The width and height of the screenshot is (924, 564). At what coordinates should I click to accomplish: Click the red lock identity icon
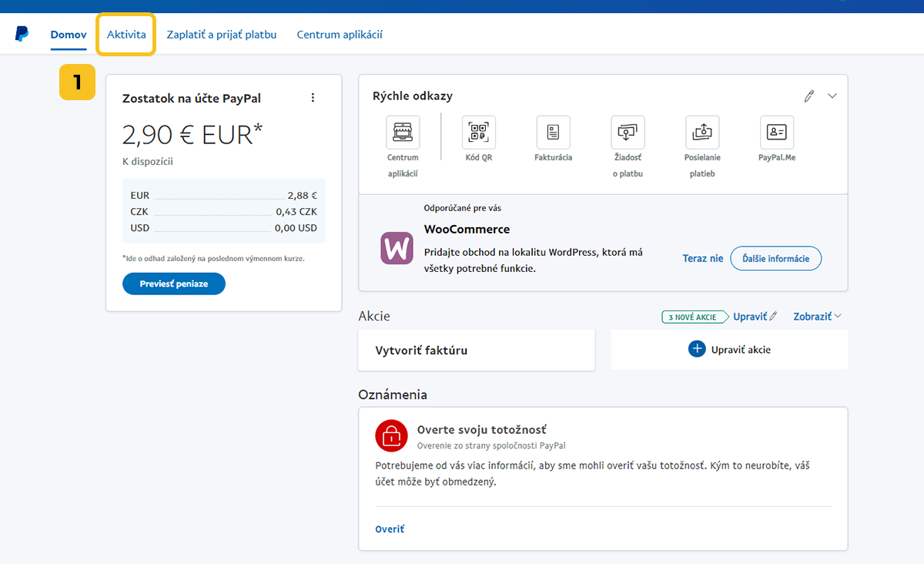click(x=391, y=435)
